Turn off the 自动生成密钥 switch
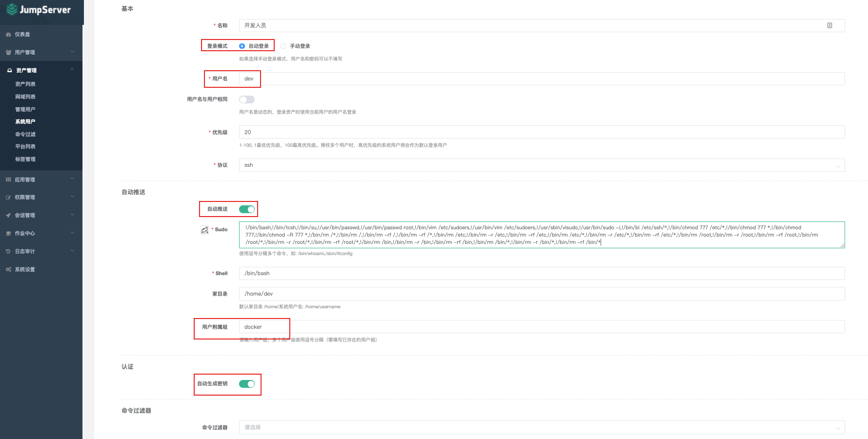 click(247, 384)
